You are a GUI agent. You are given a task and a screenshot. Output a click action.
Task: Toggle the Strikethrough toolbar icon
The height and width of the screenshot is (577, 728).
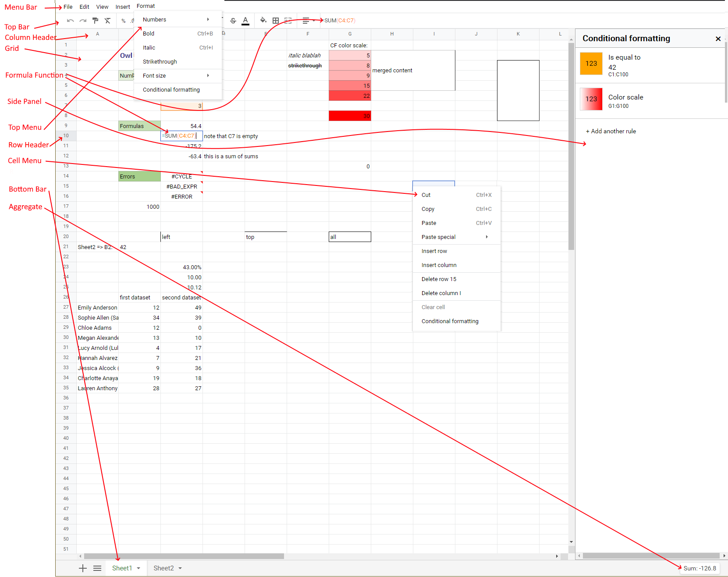click(x=233, y=21)
